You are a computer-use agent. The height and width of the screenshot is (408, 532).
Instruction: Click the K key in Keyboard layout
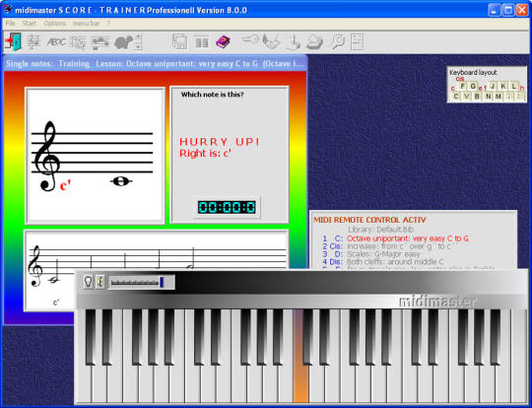503,86
